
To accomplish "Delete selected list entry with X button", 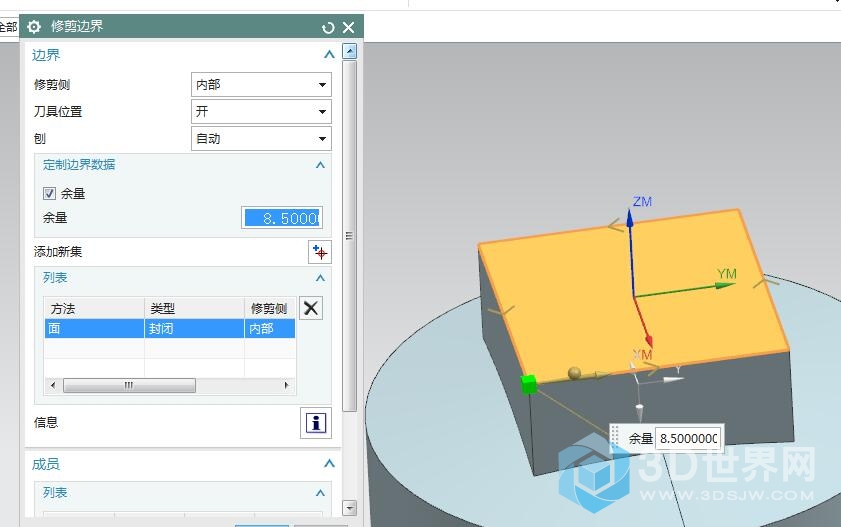I will click(311, 308).
